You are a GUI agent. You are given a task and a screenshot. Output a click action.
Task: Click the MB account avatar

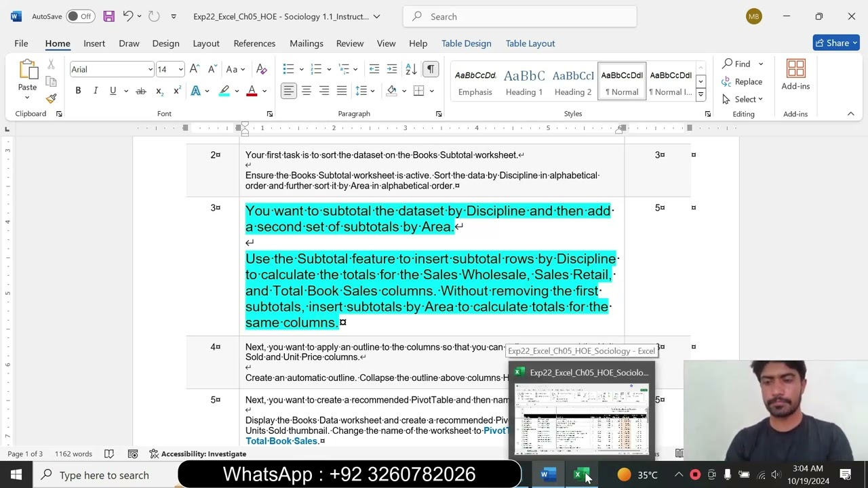pos(754,16)
